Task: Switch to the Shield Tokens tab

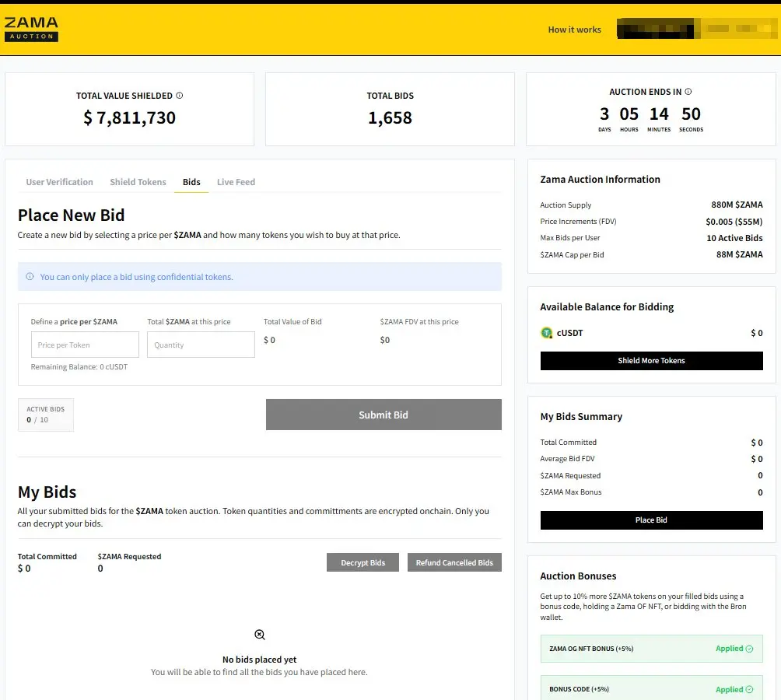Action: pos(138,182)
